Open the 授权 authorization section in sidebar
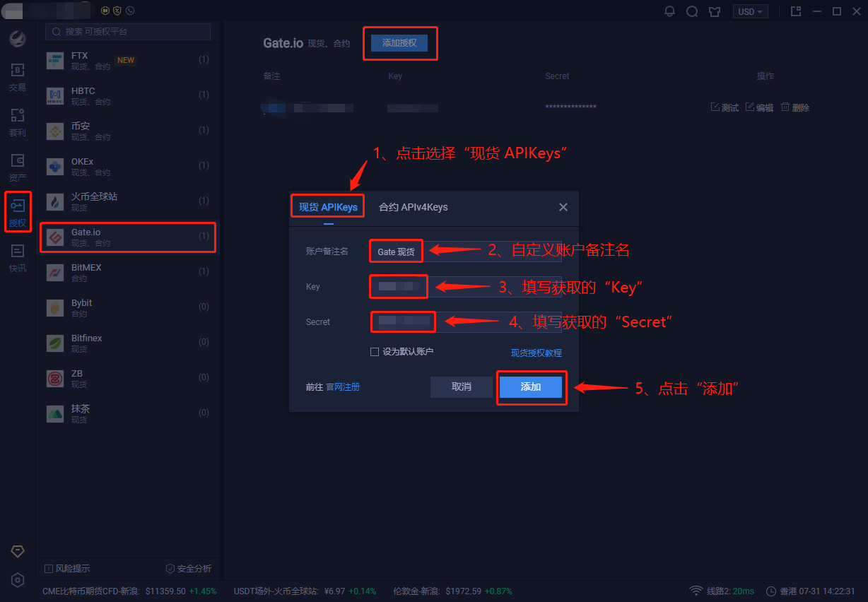Screen dimensions: 868x602 click(x=18, y=213)
